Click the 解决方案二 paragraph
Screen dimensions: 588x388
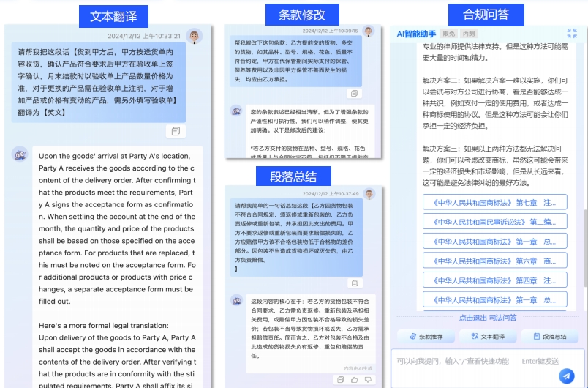pyautogui.click(x=495, y=103)
